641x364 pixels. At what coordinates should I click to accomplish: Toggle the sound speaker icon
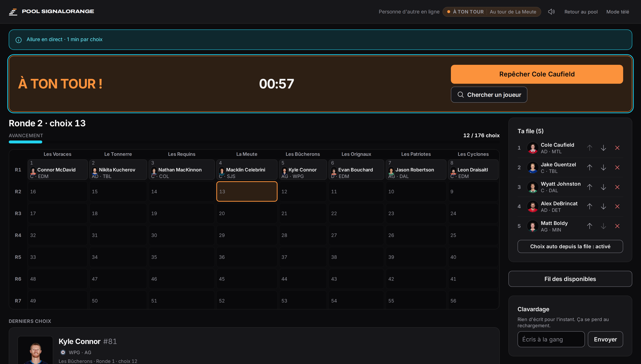[551, 12]
